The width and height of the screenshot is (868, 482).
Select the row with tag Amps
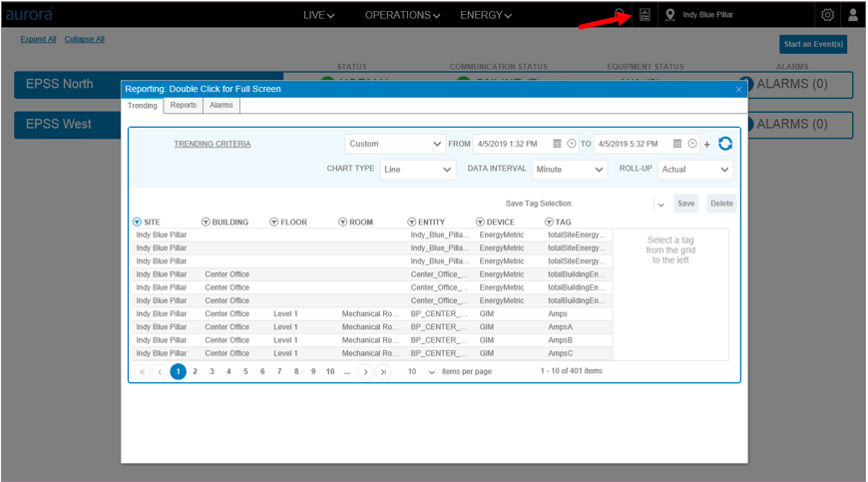[372, 313]
